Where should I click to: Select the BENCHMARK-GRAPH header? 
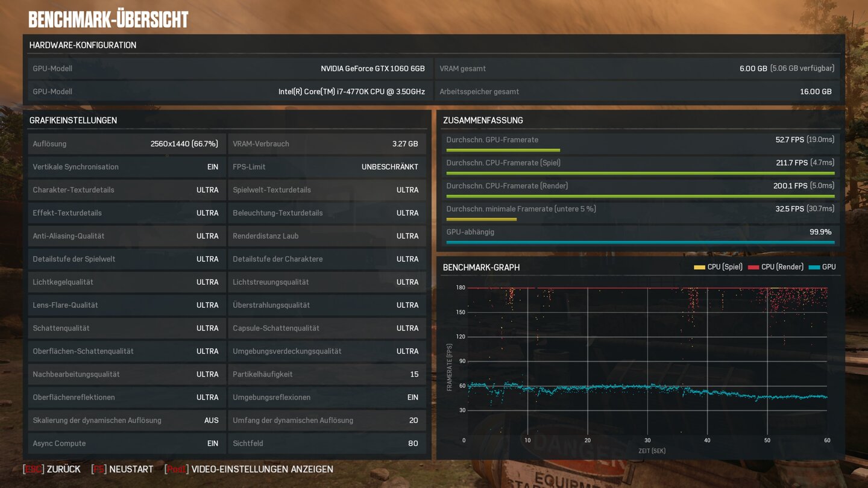481,267
